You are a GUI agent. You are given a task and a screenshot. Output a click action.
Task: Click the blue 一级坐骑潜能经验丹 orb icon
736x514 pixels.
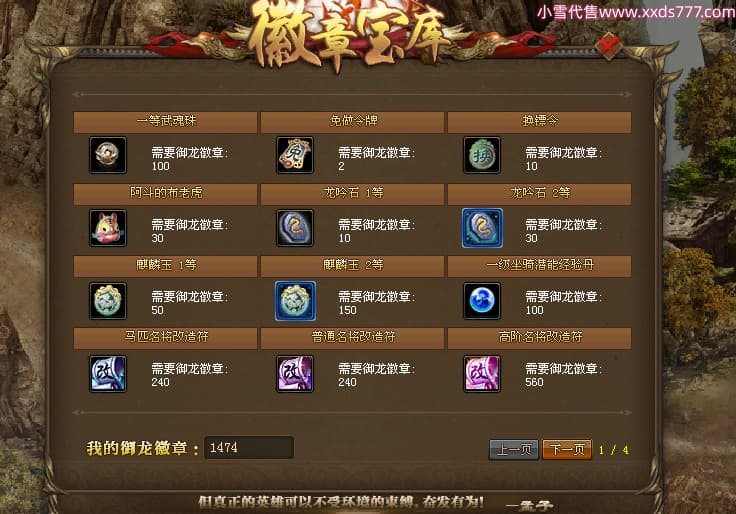click(x=482, y=301)
